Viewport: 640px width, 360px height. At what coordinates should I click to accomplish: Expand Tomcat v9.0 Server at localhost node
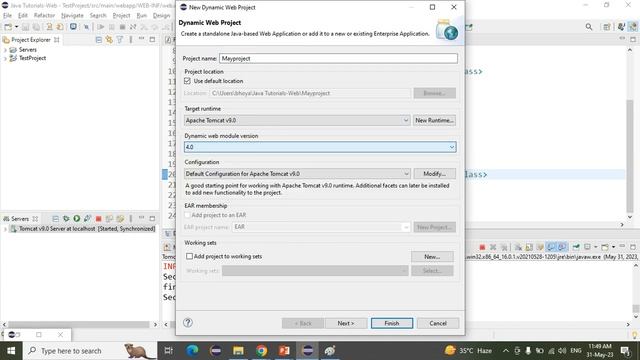pyautogui.click(x=5, y=229)
